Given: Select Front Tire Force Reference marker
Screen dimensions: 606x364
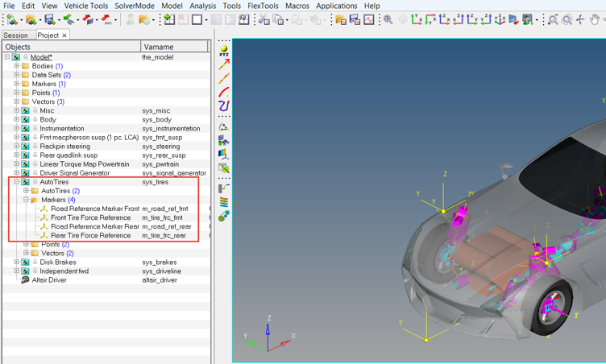Looking at the screenshot, I should click(x=91, y=217).
